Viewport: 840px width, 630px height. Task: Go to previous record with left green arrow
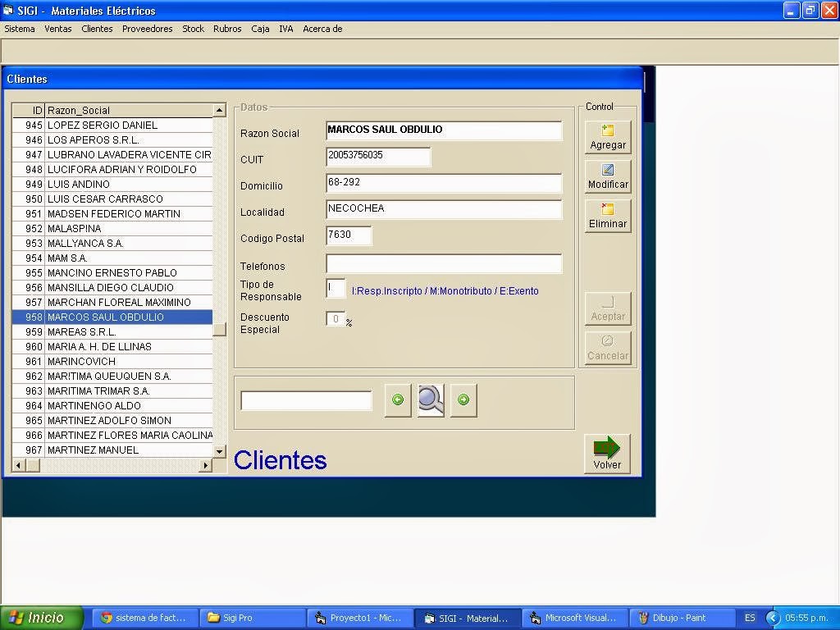397,400
